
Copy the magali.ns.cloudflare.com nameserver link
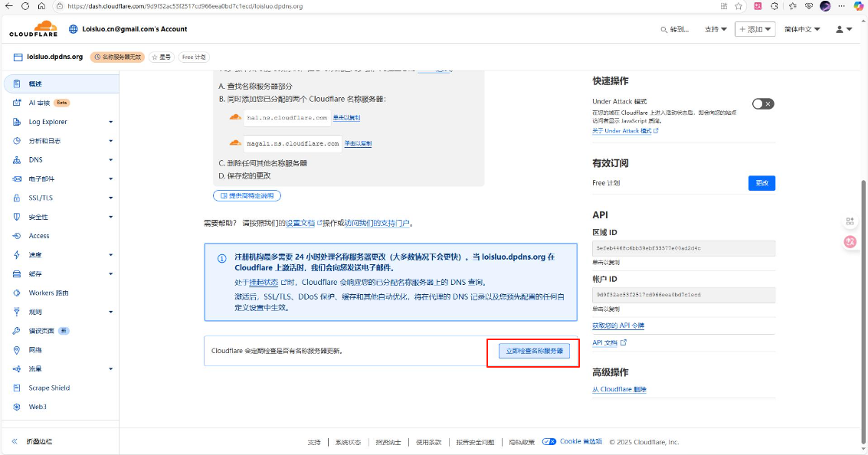coord(359,143)
